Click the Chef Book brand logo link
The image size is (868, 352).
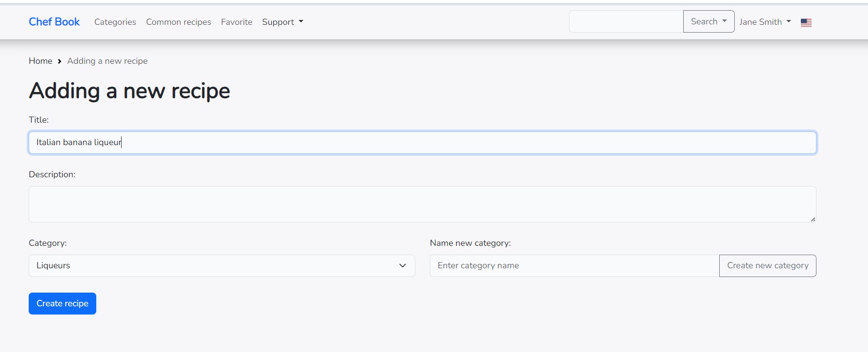[x=54, y=22]
